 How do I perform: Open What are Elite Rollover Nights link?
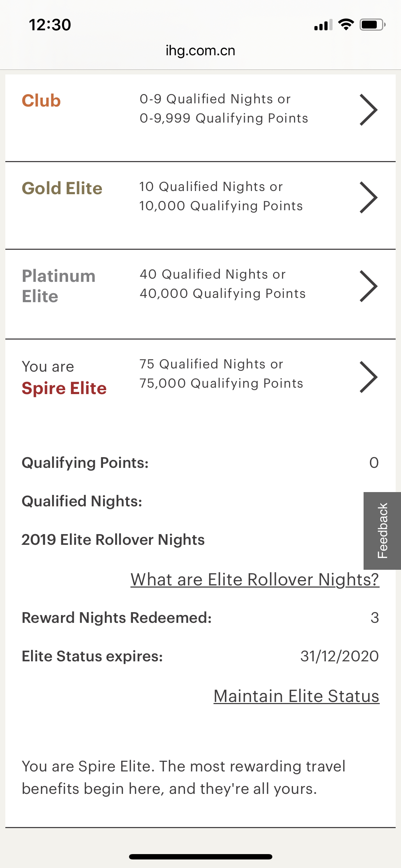tap(255, 579)
